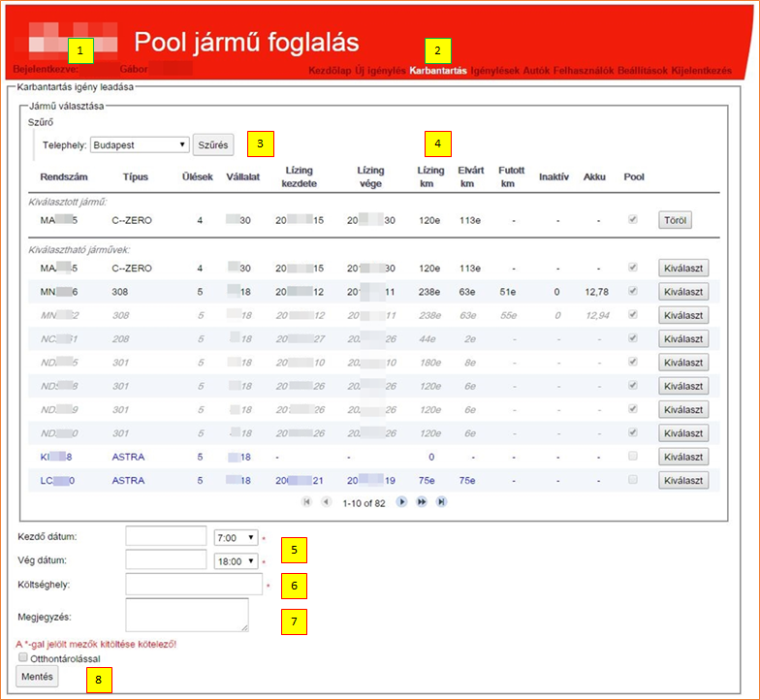Viewport: 760px width, 700px height.
Task: Open the Karbantartás menu item
Action: [x=438, y=71]
